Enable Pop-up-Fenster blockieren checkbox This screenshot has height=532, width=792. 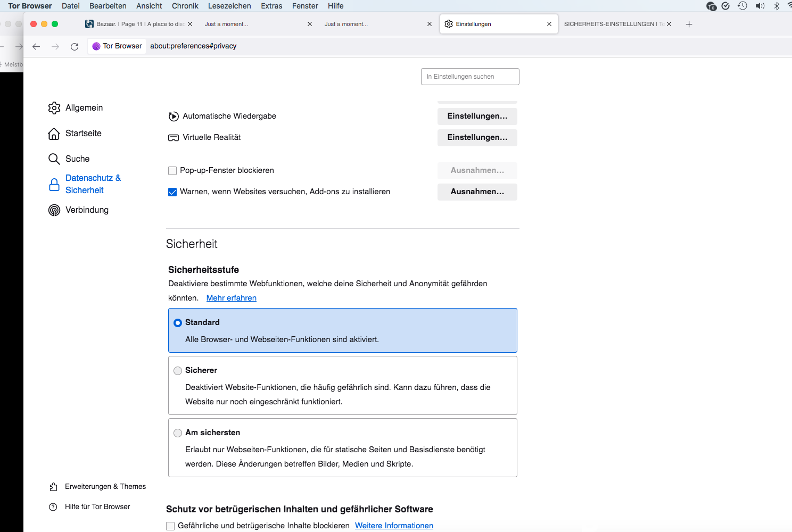point(172,171)
